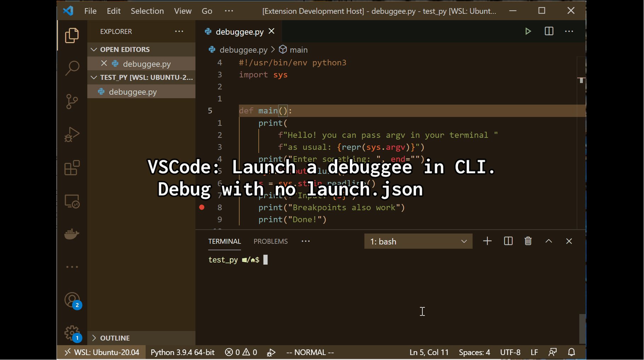Select the debuggee.py editor tab
The image size is (644, 360).
click(240, 31)
